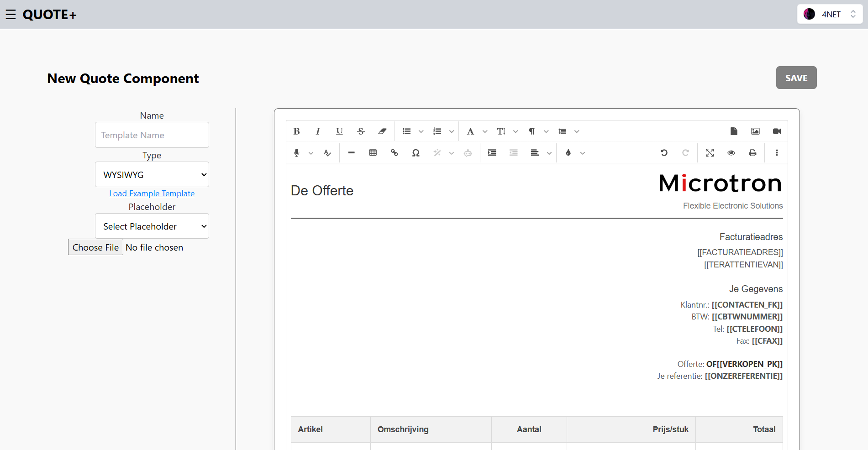Image resolution: width=868 pixels, height=450 pixels.
Task: Toggle preview with the eye icon
Action: click(x=731, y=153)
